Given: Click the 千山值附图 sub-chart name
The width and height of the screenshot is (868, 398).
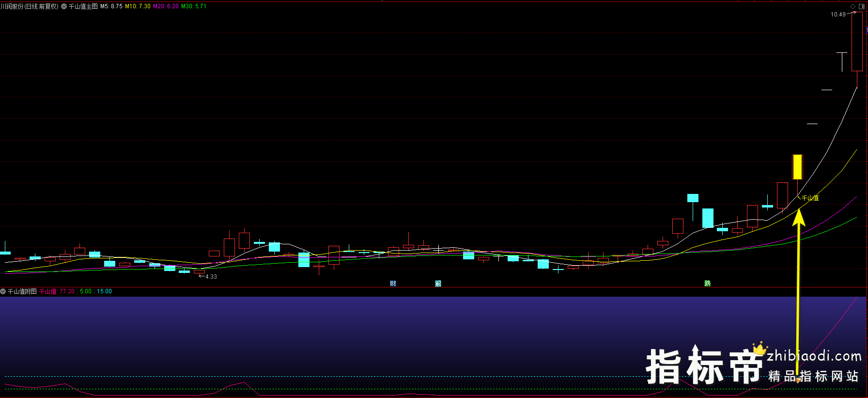Looking at the screenshot, I should pyautogui.click(x=22, y=291).
